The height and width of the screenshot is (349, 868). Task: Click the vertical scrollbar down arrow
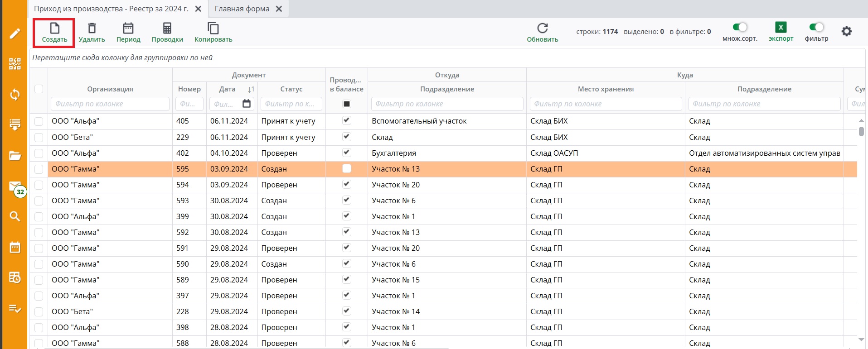coord(861,339)
